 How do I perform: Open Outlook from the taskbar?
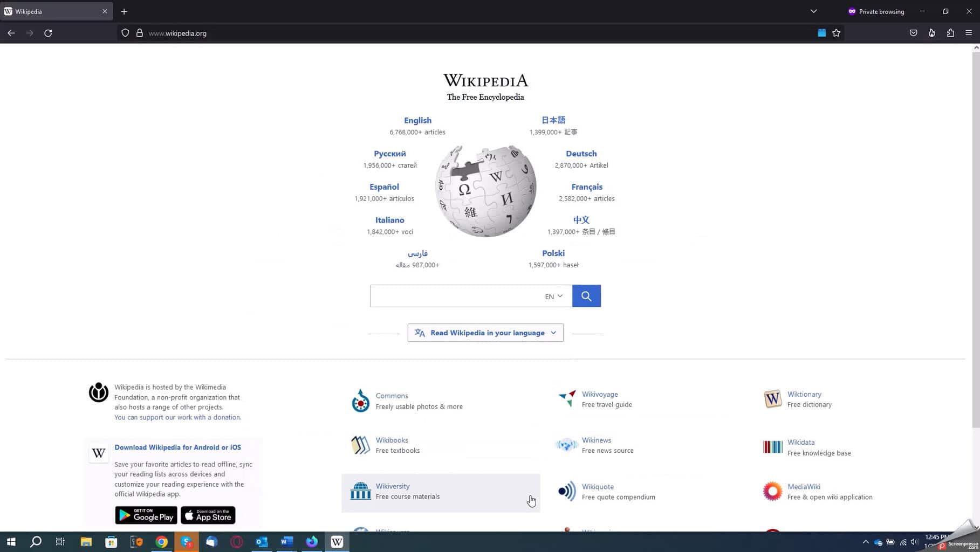[x=262, y=542]
